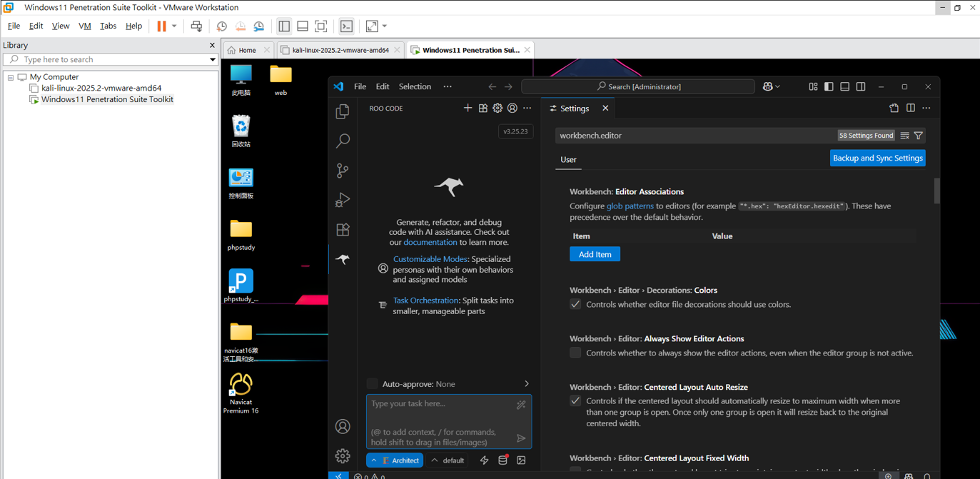980x479 pixels.
Task: Start a new Roo Code task with plus icon
Action: [468, 108]
